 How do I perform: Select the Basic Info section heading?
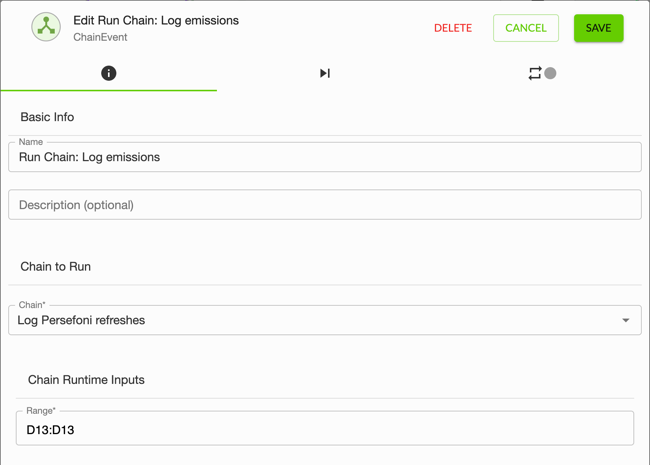[x=47, y=117]
